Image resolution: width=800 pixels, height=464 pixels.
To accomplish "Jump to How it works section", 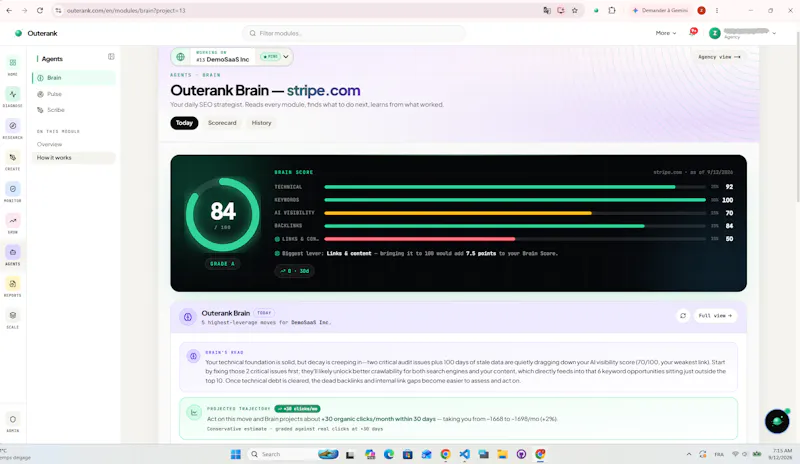I will (74, 158).
